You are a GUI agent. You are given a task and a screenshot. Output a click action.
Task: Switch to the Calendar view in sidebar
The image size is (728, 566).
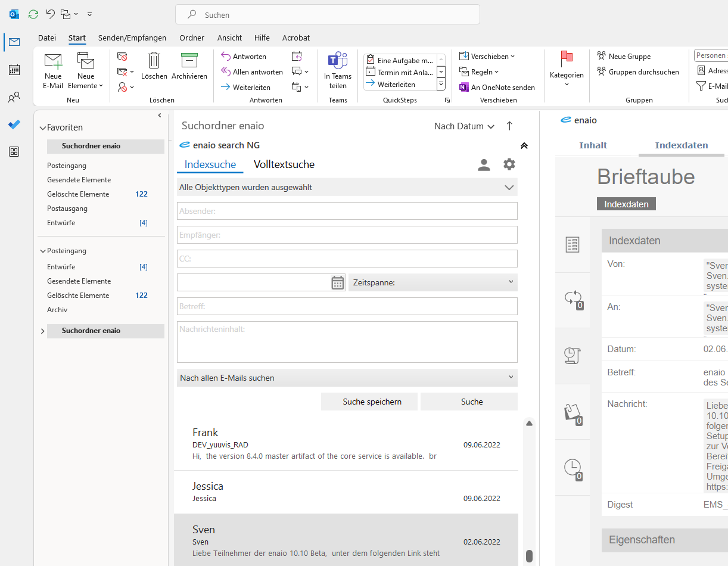click(x=14, y=70)
